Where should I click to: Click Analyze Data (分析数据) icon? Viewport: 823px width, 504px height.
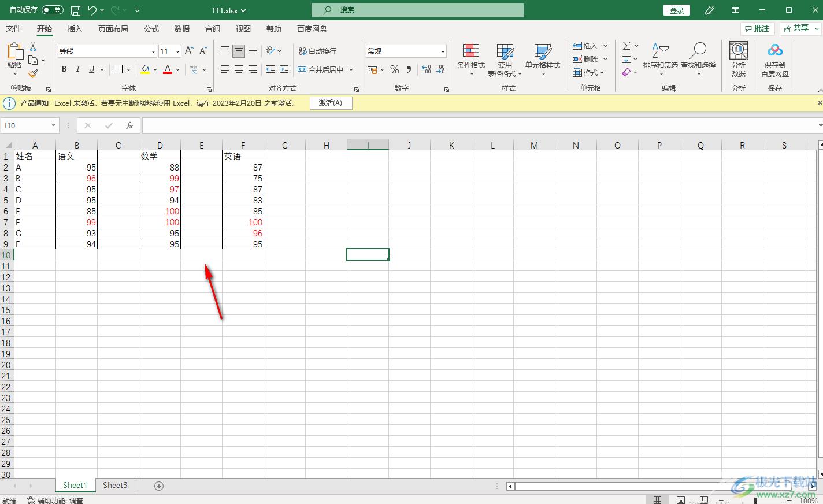click(x=739, y=60)
